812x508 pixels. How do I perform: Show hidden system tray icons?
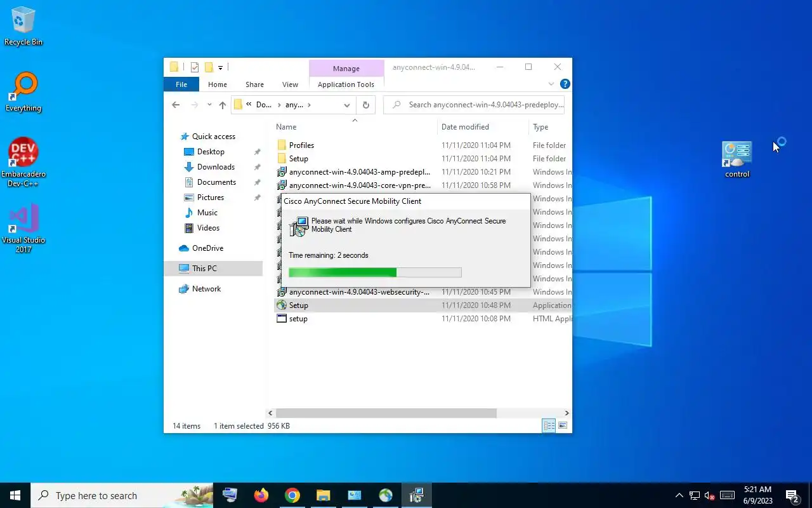[679, 495]
